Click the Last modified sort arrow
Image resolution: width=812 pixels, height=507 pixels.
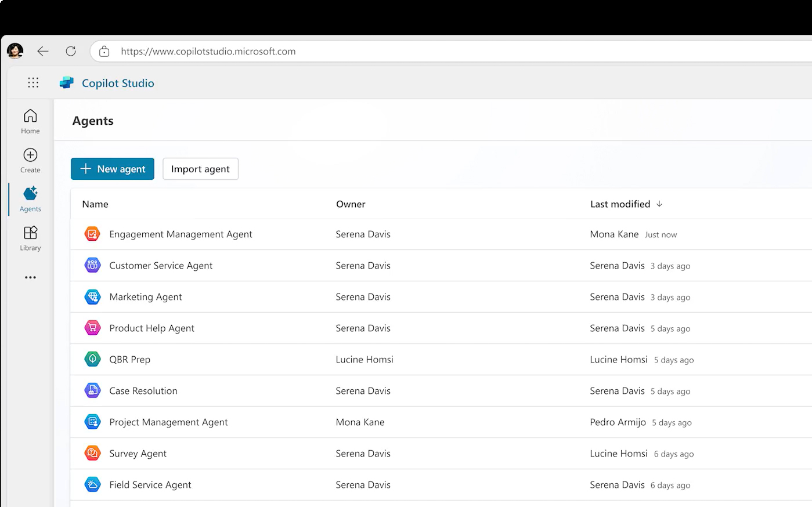click(659, 204)
